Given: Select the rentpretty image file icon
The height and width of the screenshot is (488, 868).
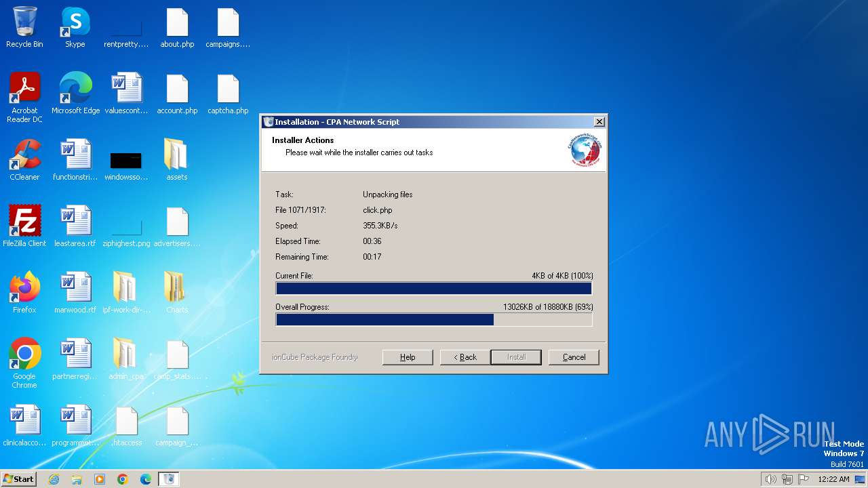Looking at the screenshot, I should point(126,27).
